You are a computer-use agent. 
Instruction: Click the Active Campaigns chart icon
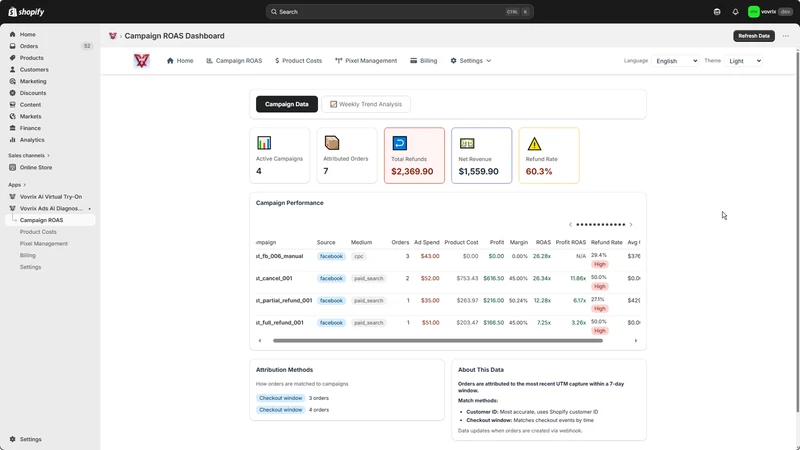(x=264, y=143)
